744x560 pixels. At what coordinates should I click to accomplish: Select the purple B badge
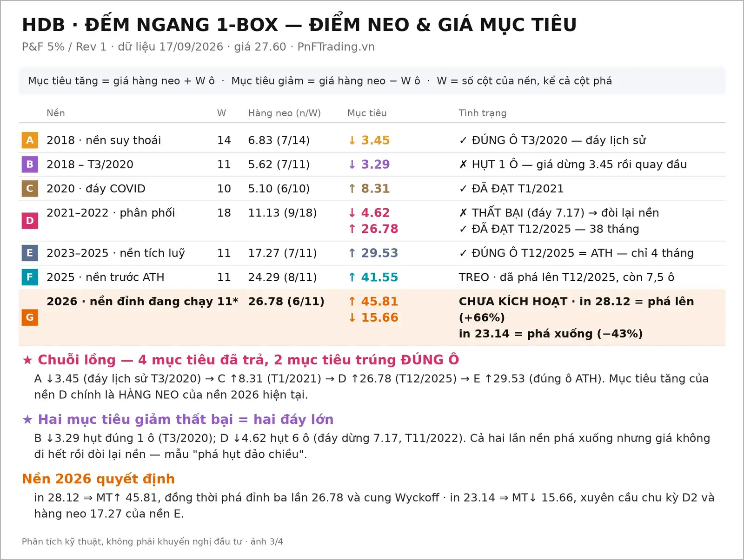click(30, 165)
